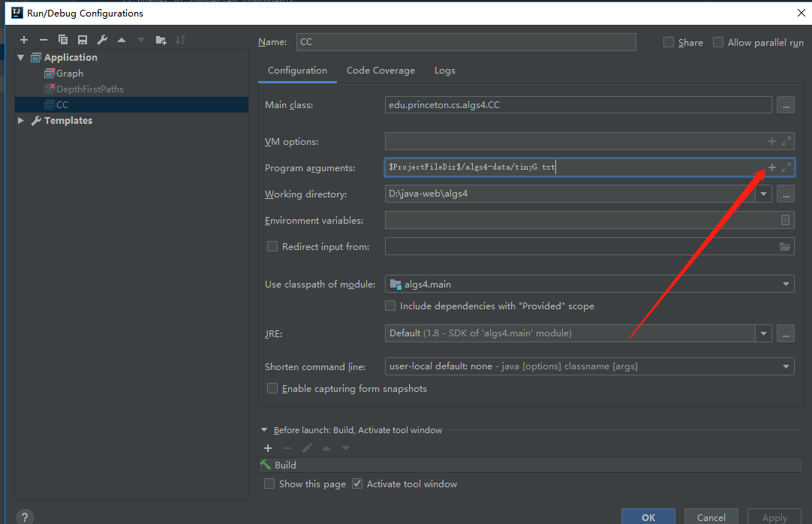
Task: Edit the Before launch task
Action: coord(307,448)
